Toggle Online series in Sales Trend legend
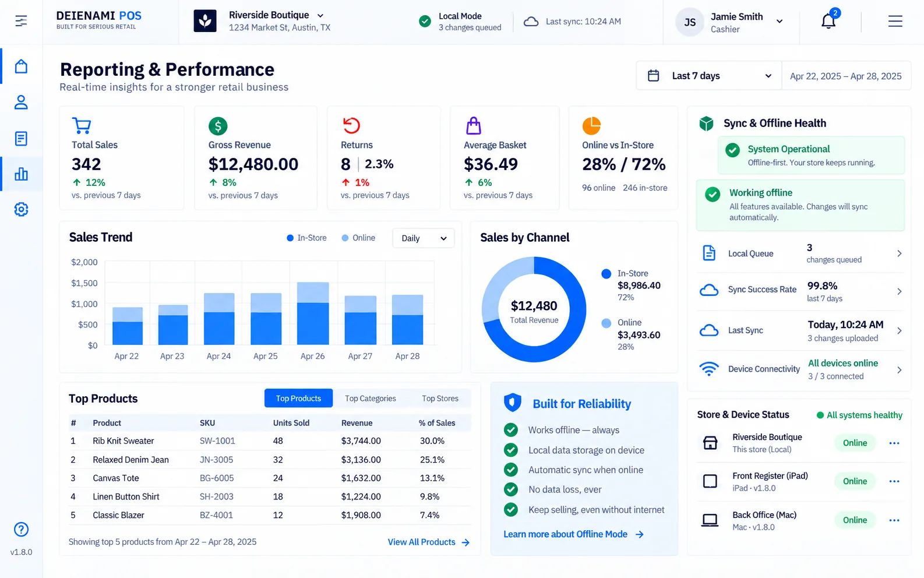This screenshot has height=578, width=924. pos(358,238)
